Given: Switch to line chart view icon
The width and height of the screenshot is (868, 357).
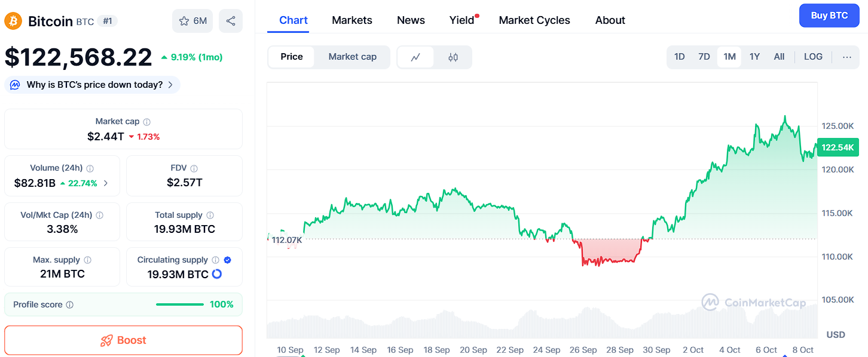Looking at the screenshot, I should pos(415,57).
